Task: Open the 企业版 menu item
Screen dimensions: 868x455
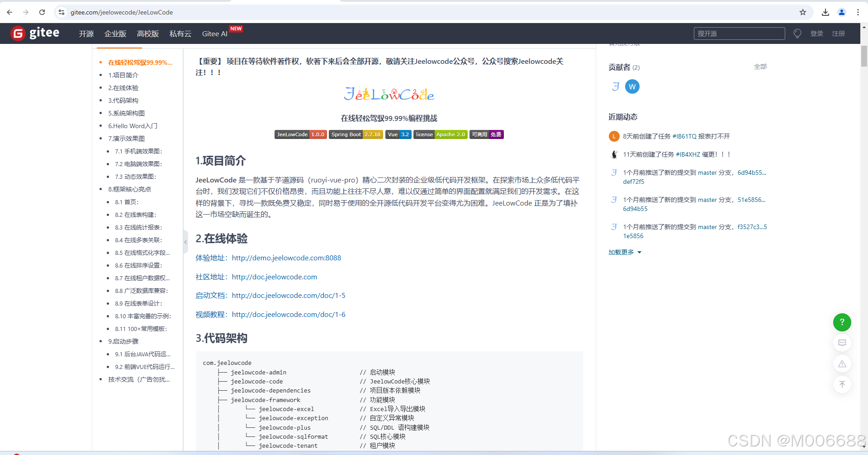Action: [x=115, y=34]
